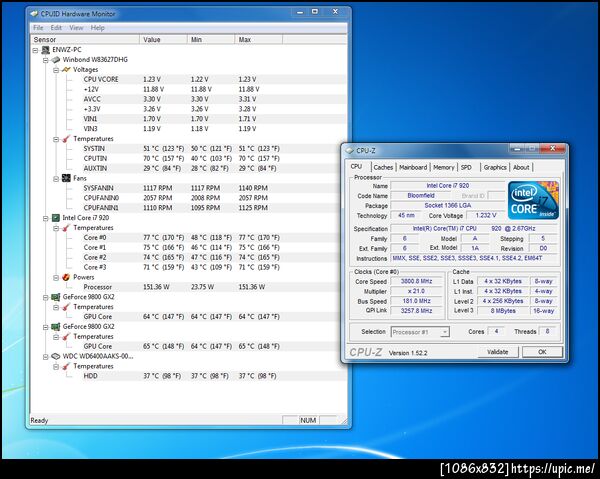Viewport: 600px width, 479px height.
Task: Click the Ready status bar text
Action: click(x=39, y=420)
